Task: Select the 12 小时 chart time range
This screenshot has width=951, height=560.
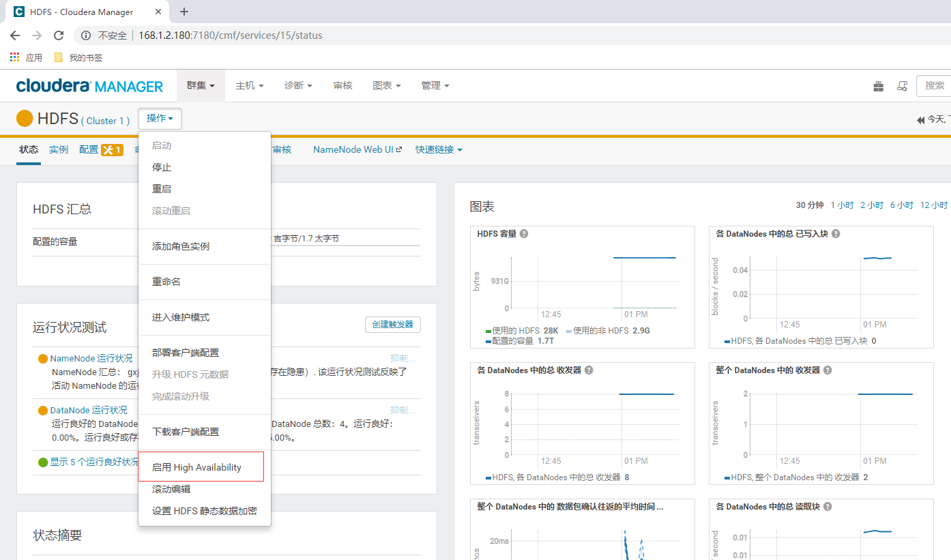Action: [934, 205]
